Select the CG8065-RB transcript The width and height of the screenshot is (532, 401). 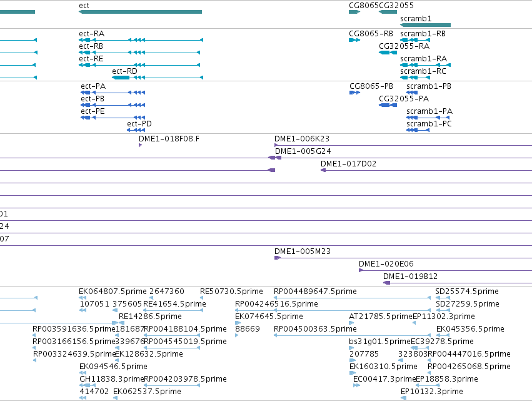click(354, 40)
